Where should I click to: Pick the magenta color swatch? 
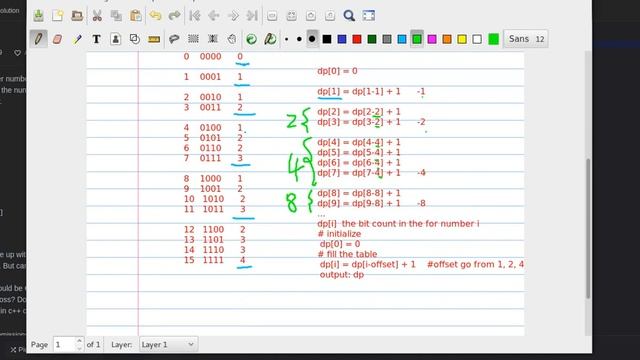pyautogui.click(x=432, y=39)
